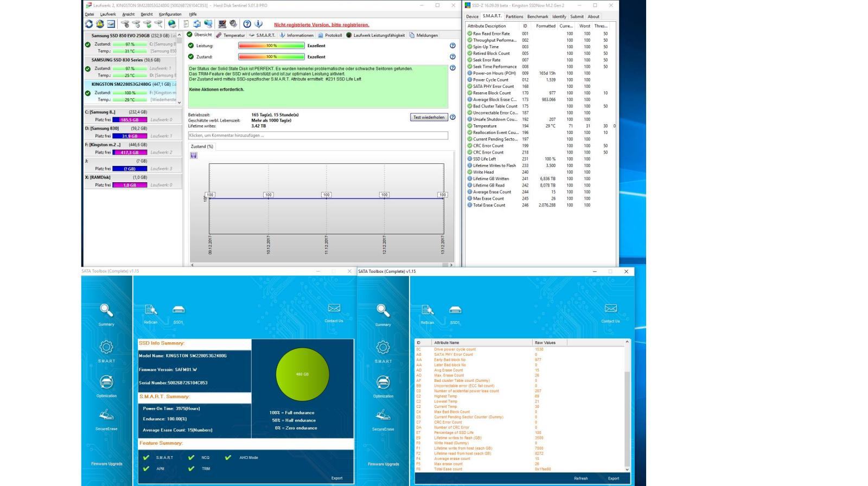Open Benchmark tab in SSD-Z
The image size is (868, 486).
coord(538,16)
